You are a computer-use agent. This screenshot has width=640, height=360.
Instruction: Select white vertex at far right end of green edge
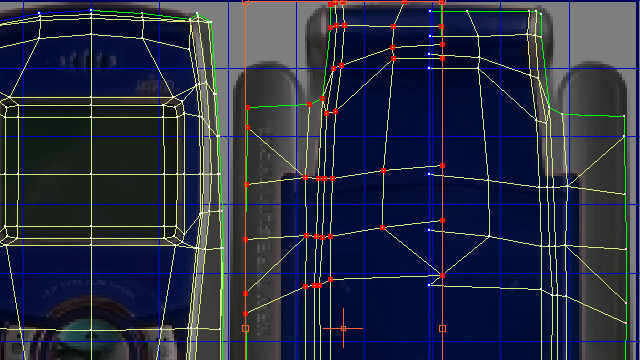(624, 116)
